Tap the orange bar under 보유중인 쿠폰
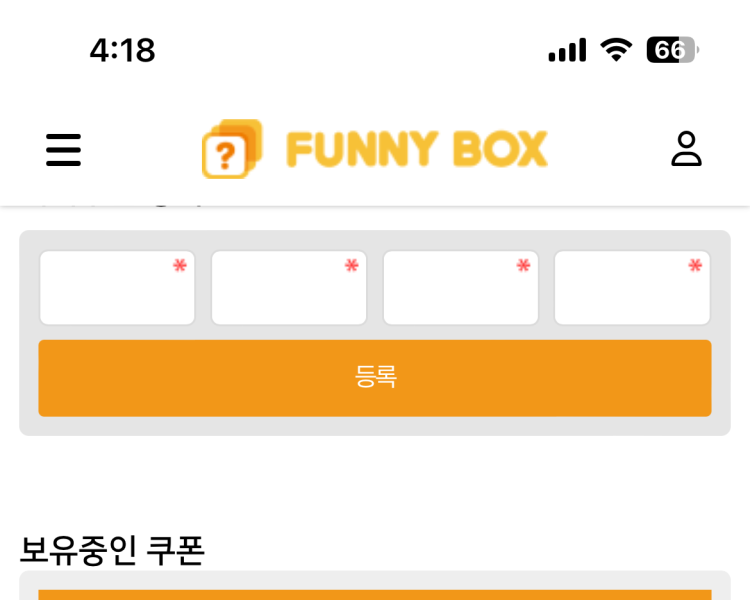750x600 pixels. [x=375, y=594]
